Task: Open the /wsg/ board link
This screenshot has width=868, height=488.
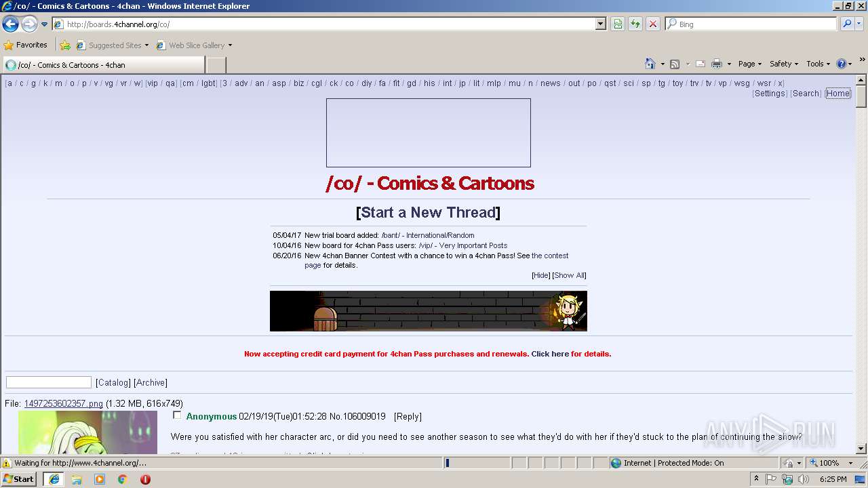Action: (x=742, y=83)
